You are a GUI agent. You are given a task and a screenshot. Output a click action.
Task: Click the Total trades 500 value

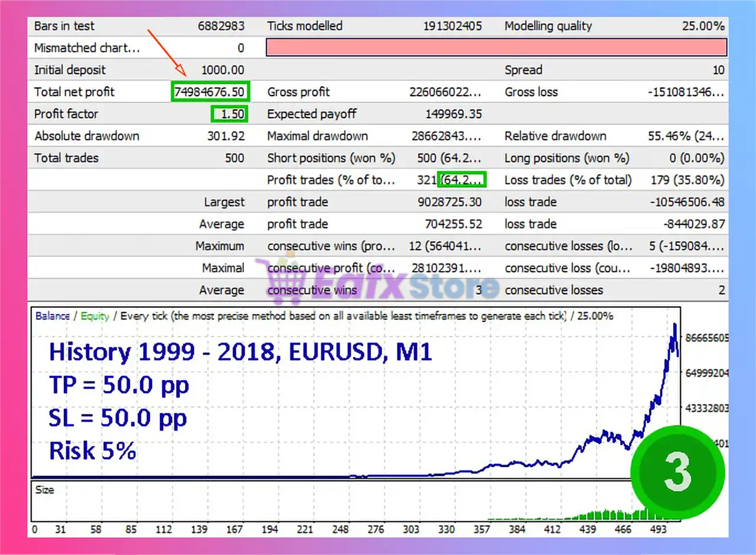pos(234,158)
